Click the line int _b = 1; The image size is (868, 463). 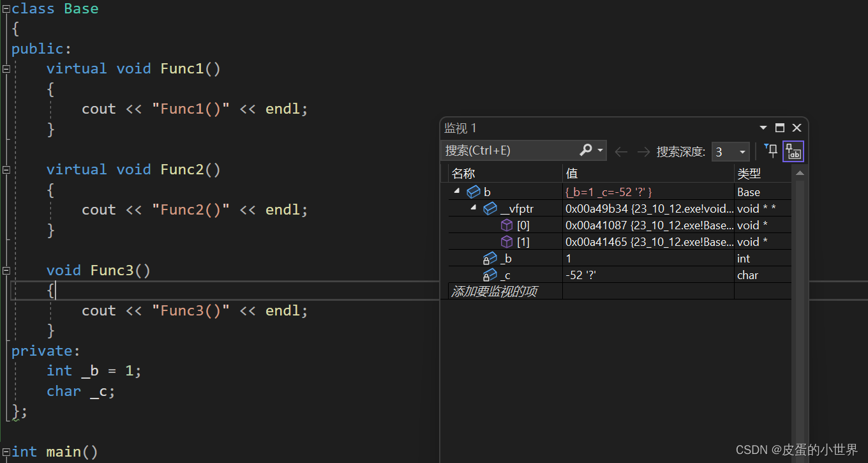[x=94, y=371]
